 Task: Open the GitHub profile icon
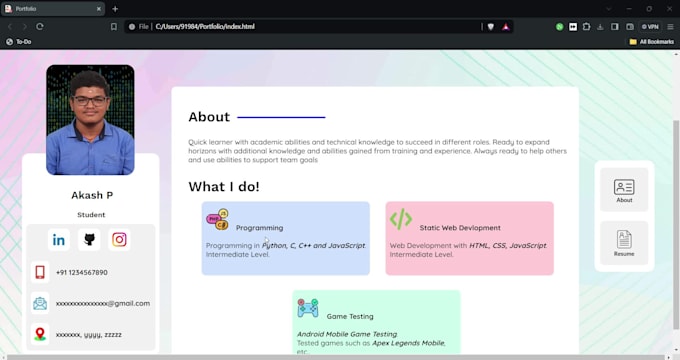(89, 239)
